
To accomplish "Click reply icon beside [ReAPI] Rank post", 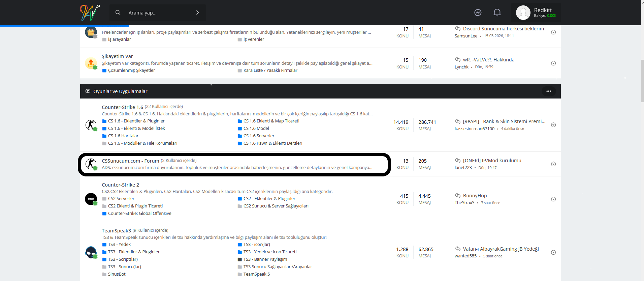I will pyautogui.click(x=458, y=121).
